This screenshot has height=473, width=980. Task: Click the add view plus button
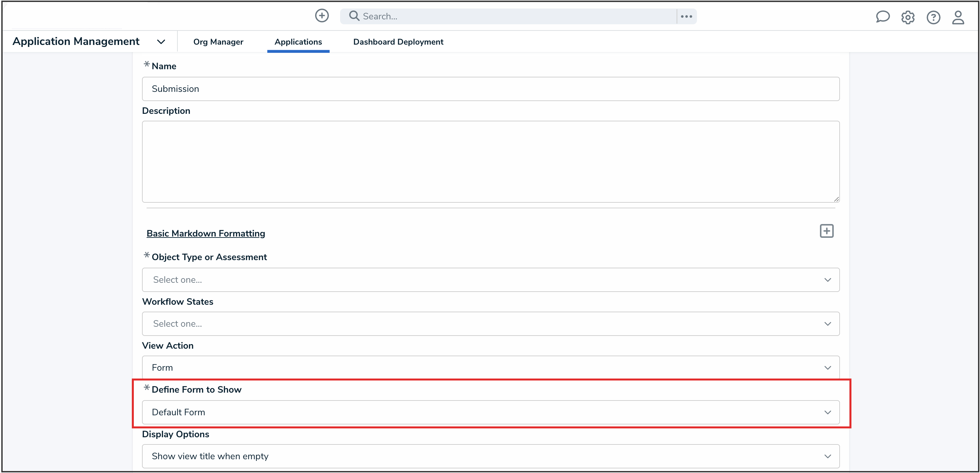pos(826,231)
